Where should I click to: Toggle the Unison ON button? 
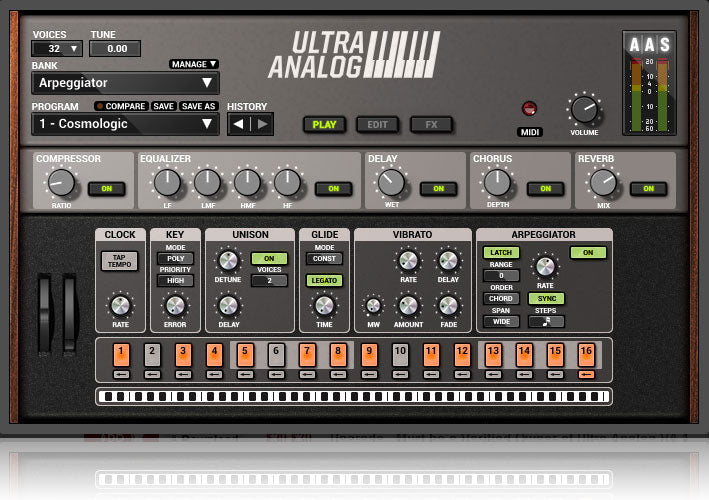(269, 259)
